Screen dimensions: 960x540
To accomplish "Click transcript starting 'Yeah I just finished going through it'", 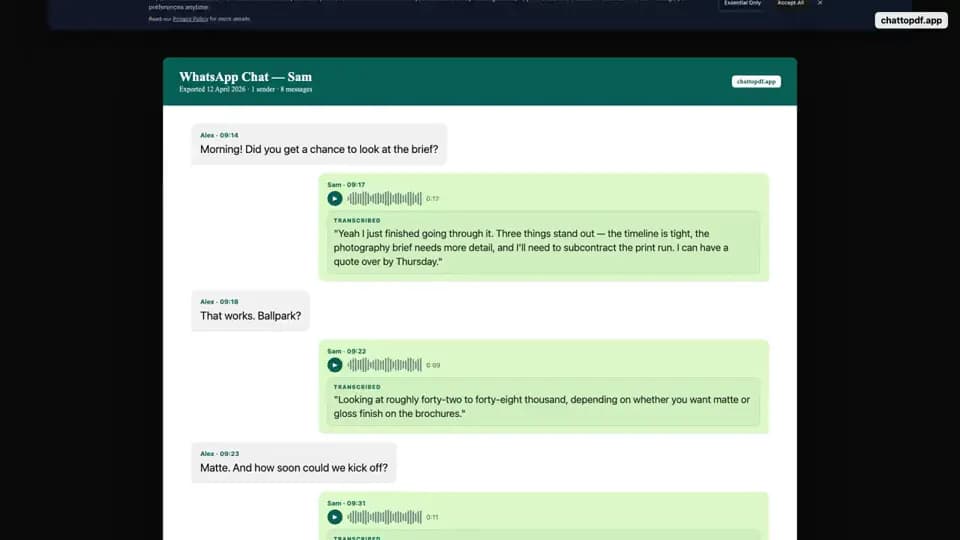I will click(x=531, y=247).
